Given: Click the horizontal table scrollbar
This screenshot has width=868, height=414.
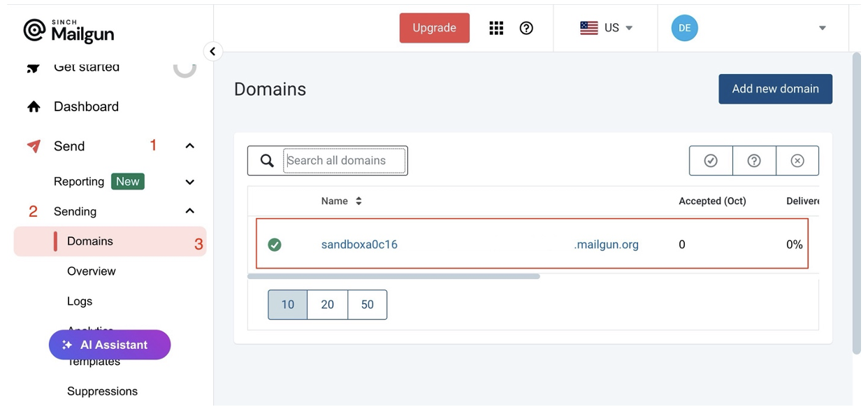Looking at the screenshot, I should 393,276.
